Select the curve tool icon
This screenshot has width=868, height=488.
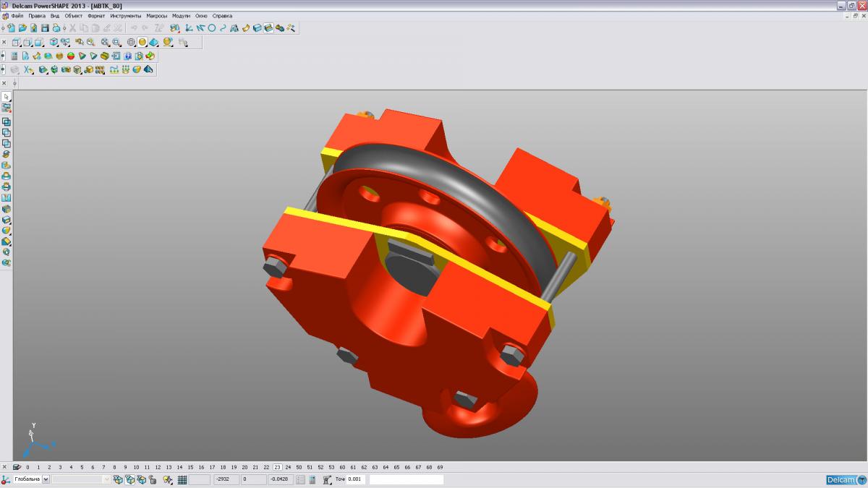coord(223,28)
